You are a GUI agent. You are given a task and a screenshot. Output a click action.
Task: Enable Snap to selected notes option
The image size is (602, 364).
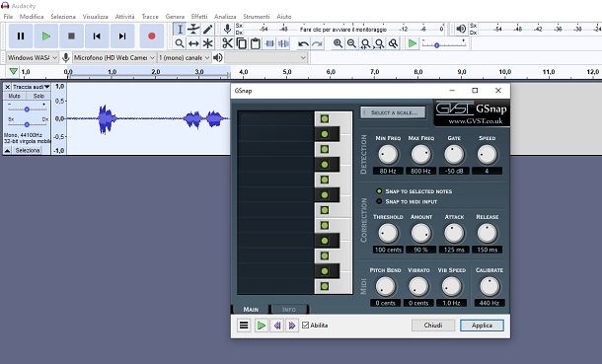(x=414, y=191)
